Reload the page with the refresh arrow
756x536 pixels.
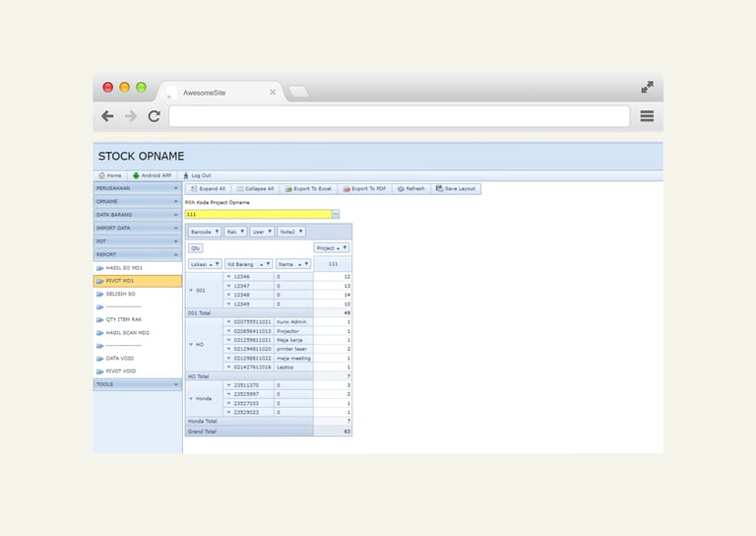point(155,116)
